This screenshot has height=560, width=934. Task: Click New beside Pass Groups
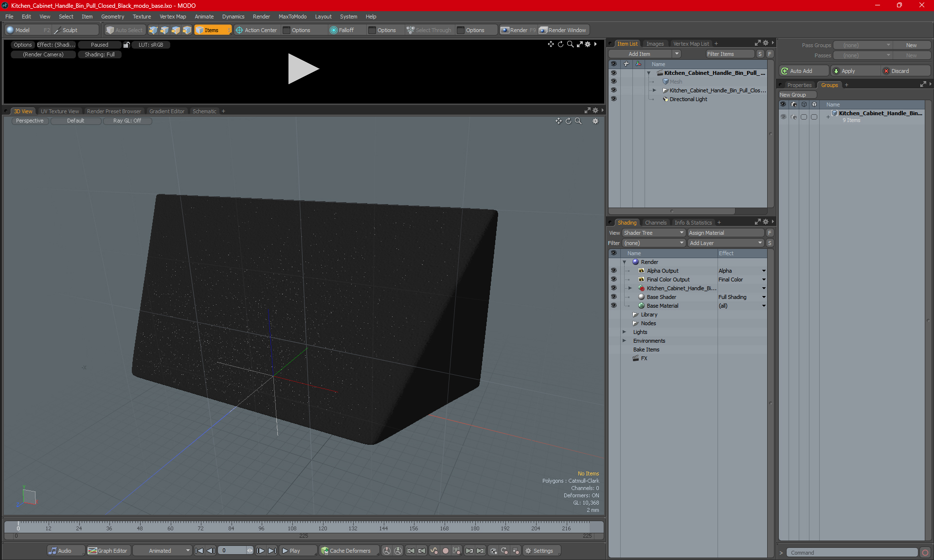point(911,45)
